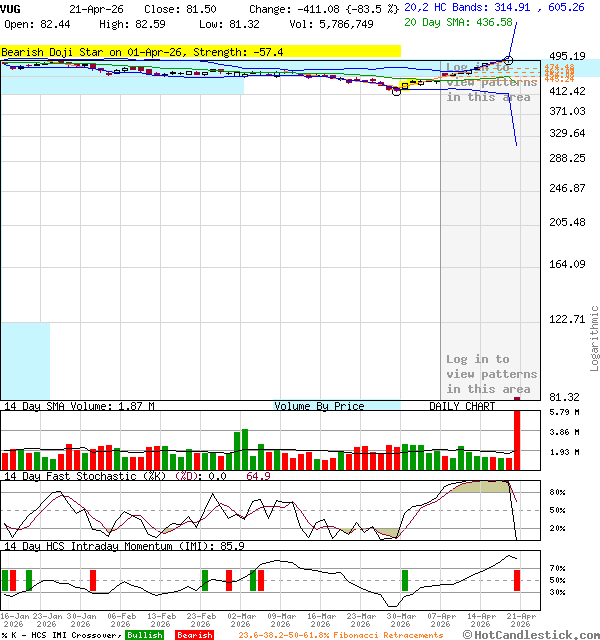Click the yellow Bearish Doji Star banner
600x640 pixels.
(x=200, y=51)
